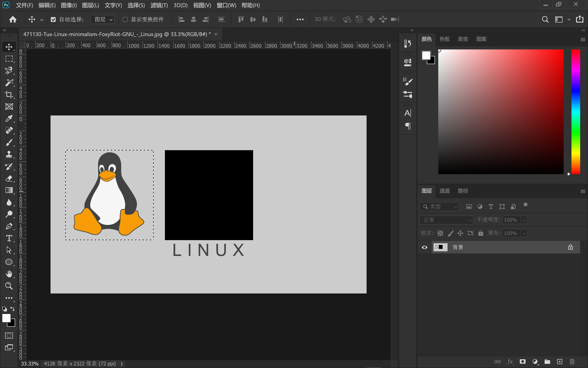This screenshot has width=588, height=368.
Task: Select the Frame tool
Action: tap(9, 106)
